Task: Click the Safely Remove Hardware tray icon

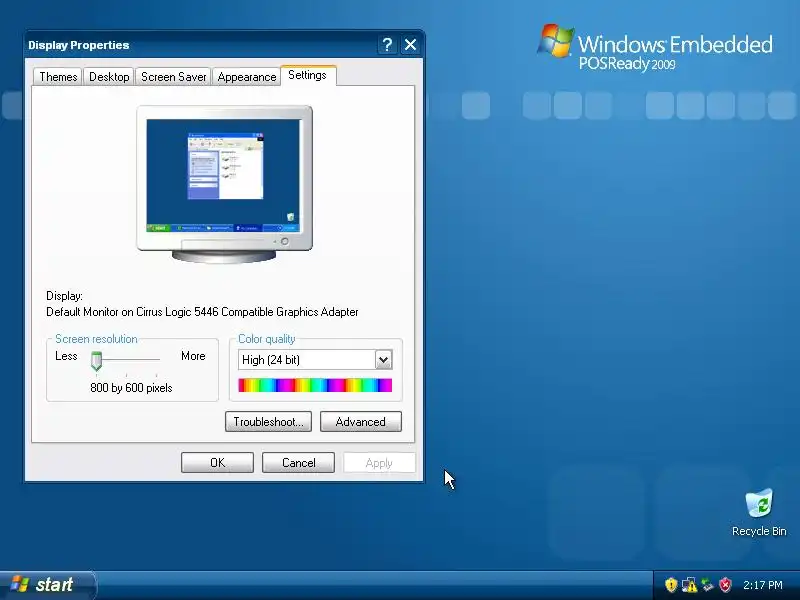Action: coord(707,584)
